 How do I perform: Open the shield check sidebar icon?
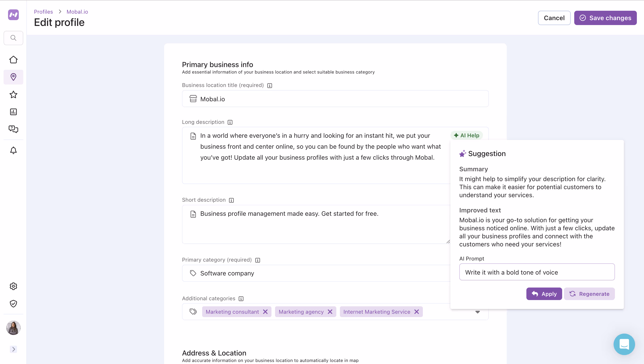(x=13, y=303)
